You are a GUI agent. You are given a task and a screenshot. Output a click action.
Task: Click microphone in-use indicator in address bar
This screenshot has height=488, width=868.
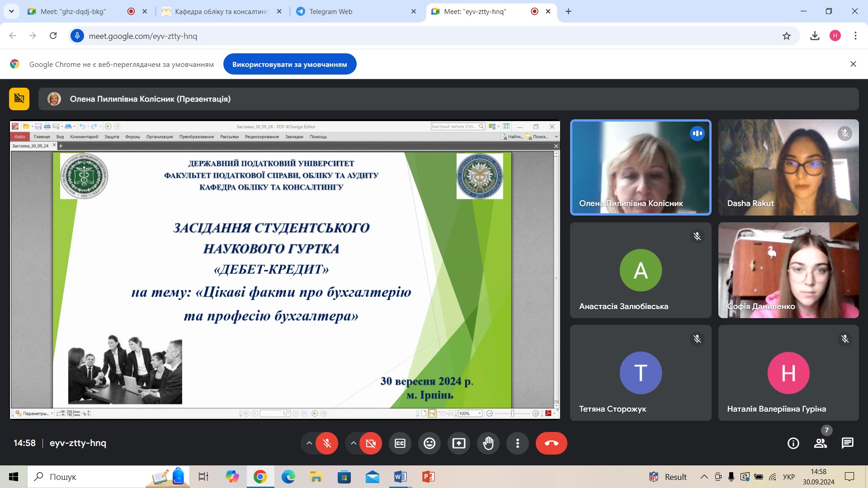coord(77,36)
